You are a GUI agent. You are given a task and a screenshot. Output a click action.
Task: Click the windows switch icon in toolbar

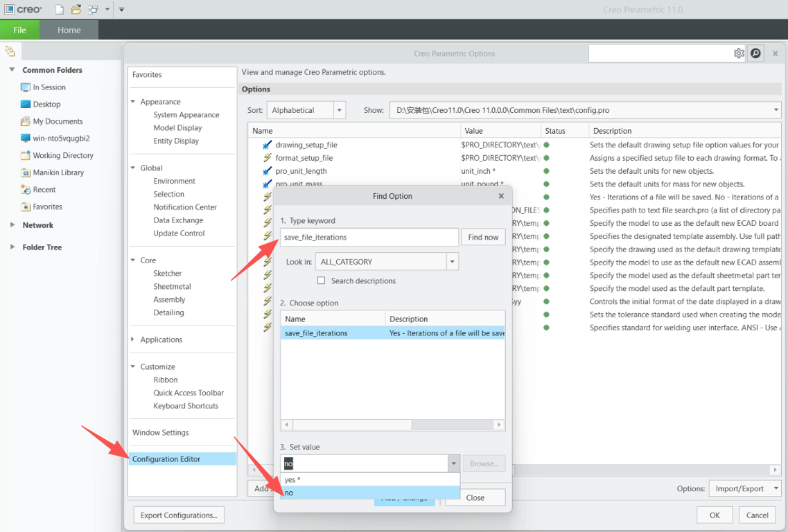click(x=93, y=9)
